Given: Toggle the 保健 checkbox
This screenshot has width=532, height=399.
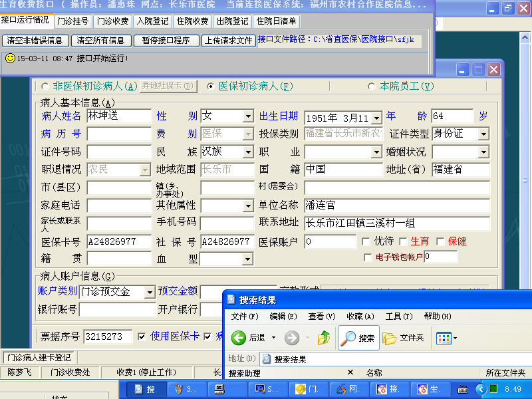Looking at the screenshot, I should (x=440, y=241).
